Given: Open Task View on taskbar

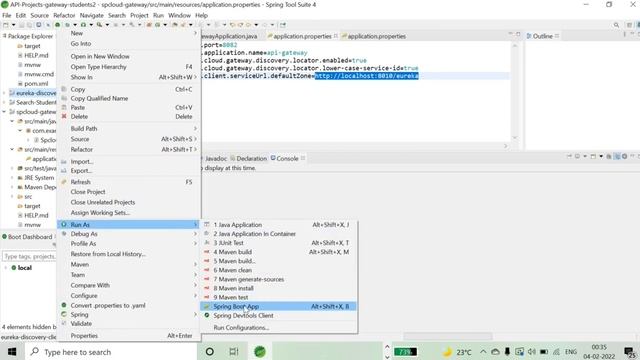Looking at the screenshot, I should (x=233, y=351).
